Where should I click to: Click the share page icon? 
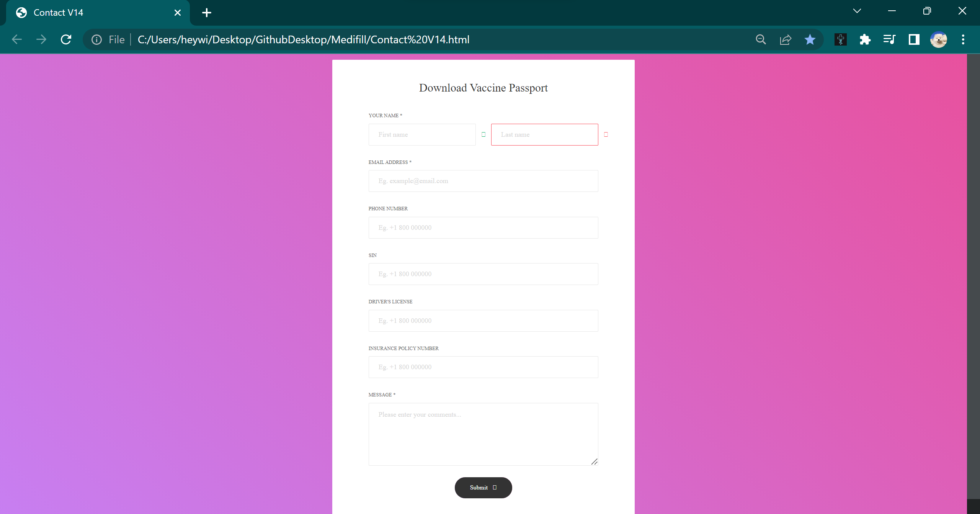[x=786, y=39]
